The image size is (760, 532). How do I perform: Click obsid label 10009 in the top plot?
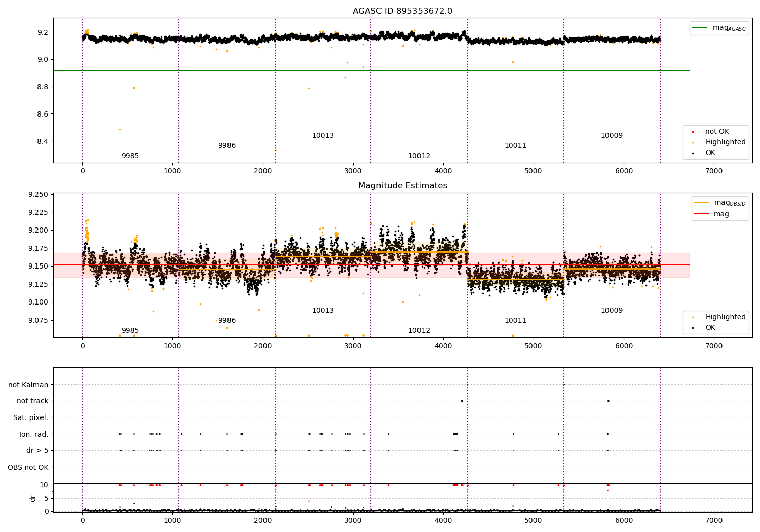tap(612, 136)
